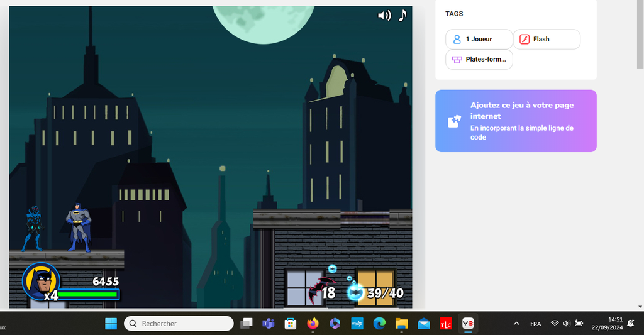644x335 pixels.
Task: Click the Blue Beetle character
Action: 33,228
